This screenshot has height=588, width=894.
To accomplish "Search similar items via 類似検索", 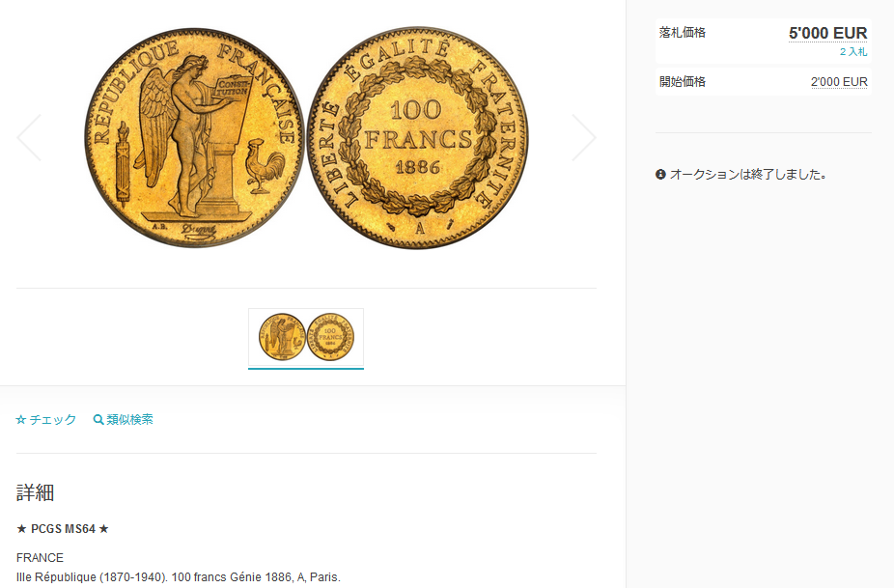I will [x=124, y=420].
